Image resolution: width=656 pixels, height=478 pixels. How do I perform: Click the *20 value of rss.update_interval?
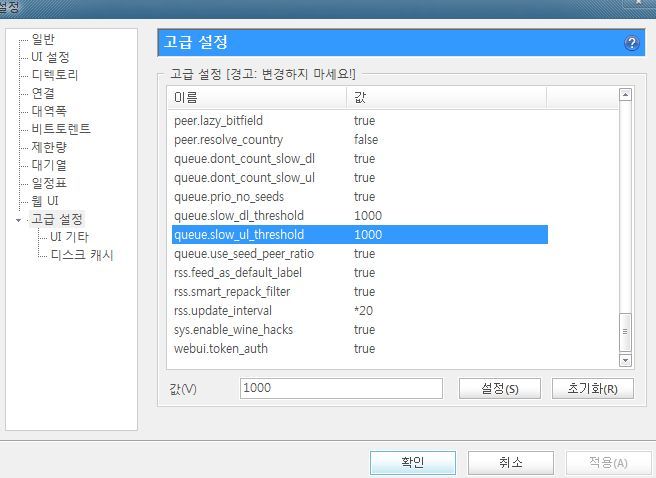click(363, 311)
